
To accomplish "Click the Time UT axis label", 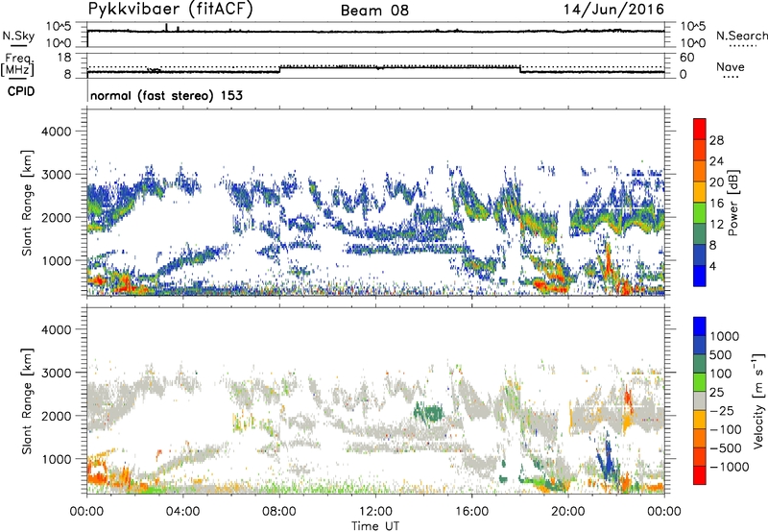I will tap(375, 526).
